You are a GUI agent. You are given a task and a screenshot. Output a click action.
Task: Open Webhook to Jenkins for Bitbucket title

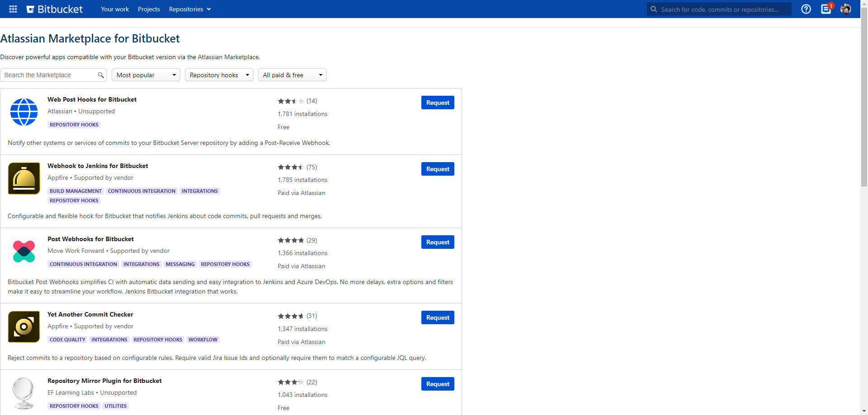(98, 166)
